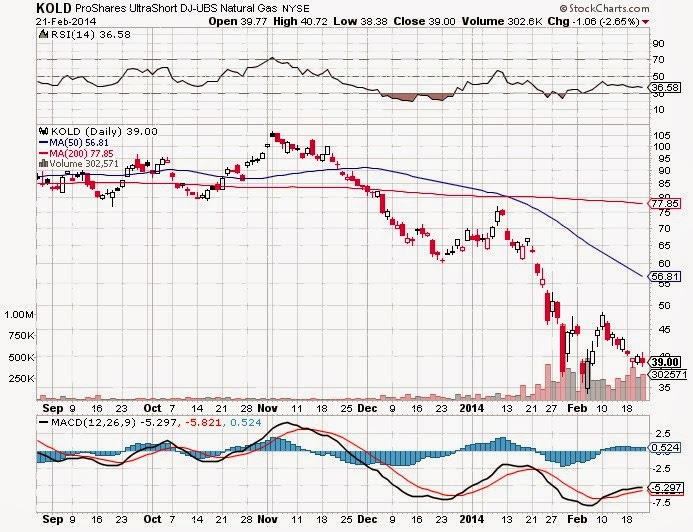693x532 pixels.
Task: Click the Close 39.00 value
Action: click(x=424, y=21)
